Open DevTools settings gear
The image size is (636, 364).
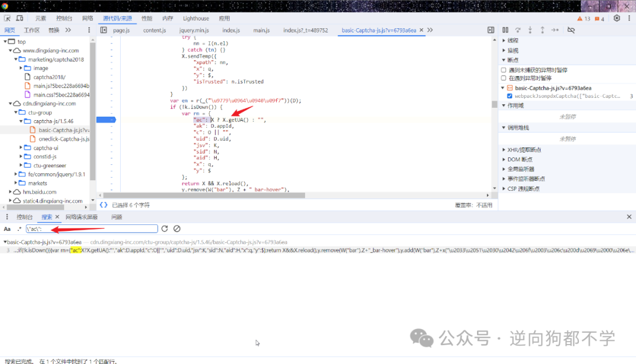pos(617,18)
